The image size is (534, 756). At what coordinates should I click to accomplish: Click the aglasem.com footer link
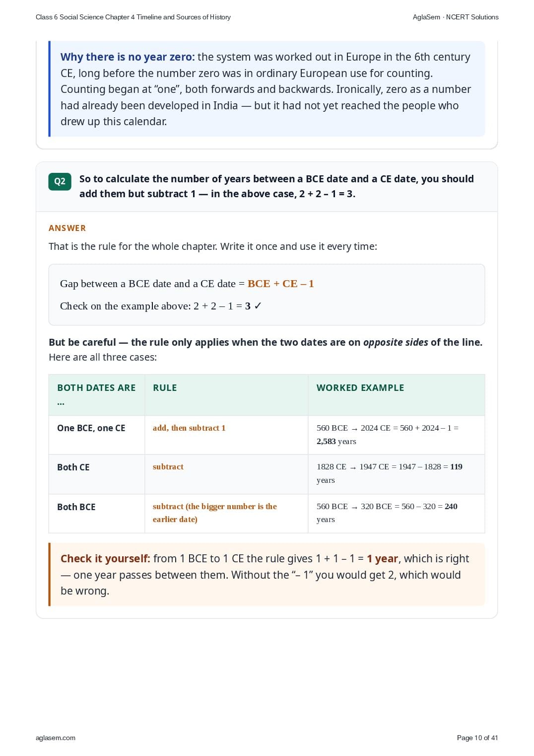(56, 738)
